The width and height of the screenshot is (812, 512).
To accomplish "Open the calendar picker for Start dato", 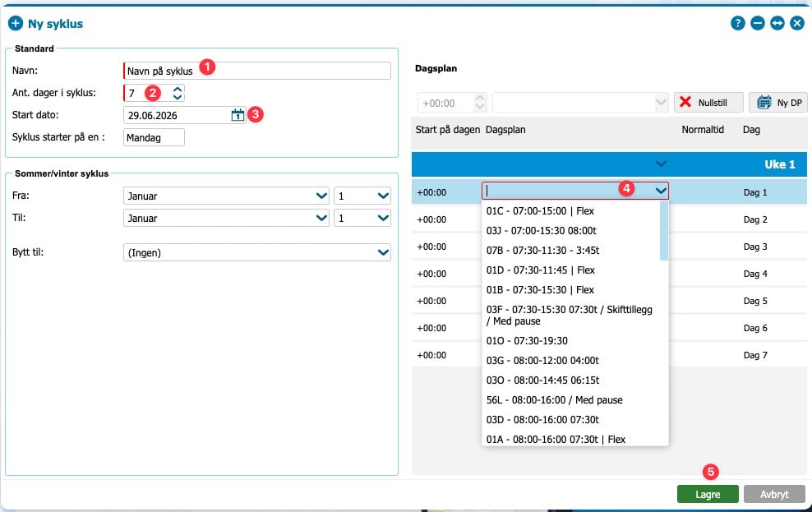I will tap(238, 115).
